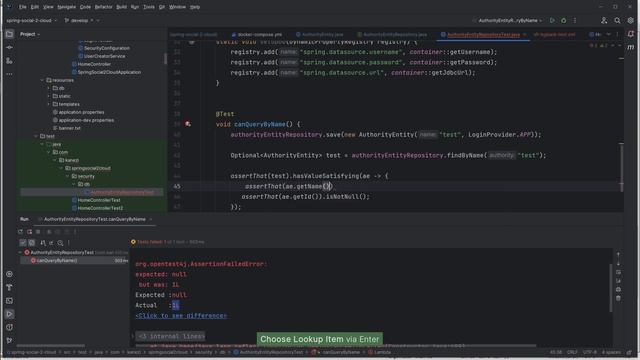Open the Run tool window icon
The width and height of the screenshot is (640, 360).
pos(9,314)
